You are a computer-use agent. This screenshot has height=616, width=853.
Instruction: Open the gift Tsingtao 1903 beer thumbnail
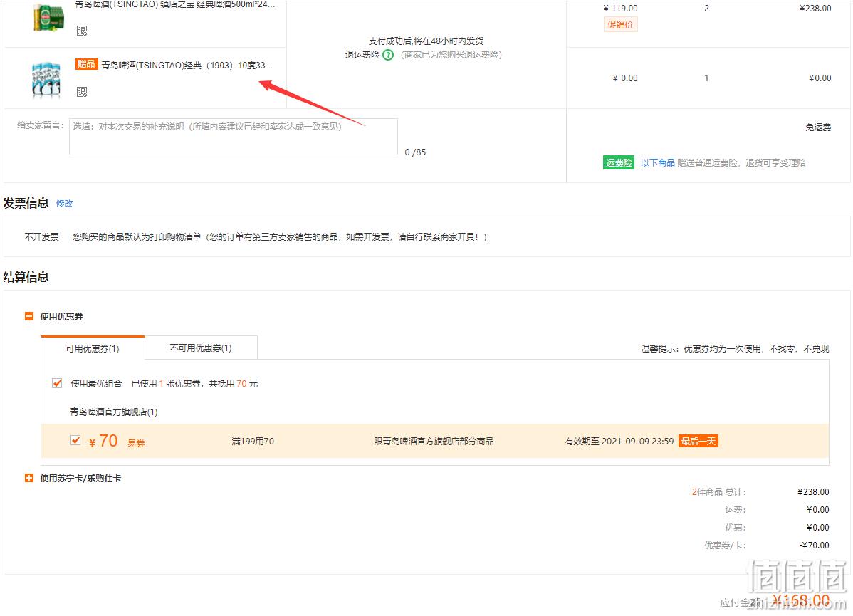pyautogui.click(x=47, y=80)
